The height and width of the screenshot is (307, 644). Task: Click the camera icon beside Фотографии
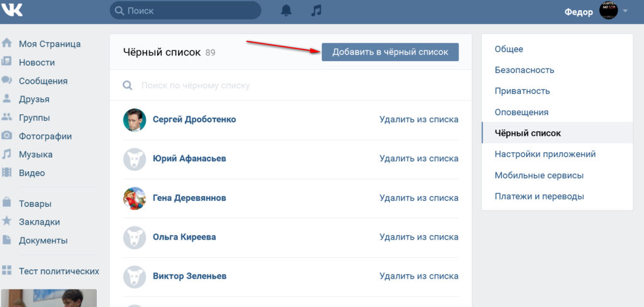(6, 136)
